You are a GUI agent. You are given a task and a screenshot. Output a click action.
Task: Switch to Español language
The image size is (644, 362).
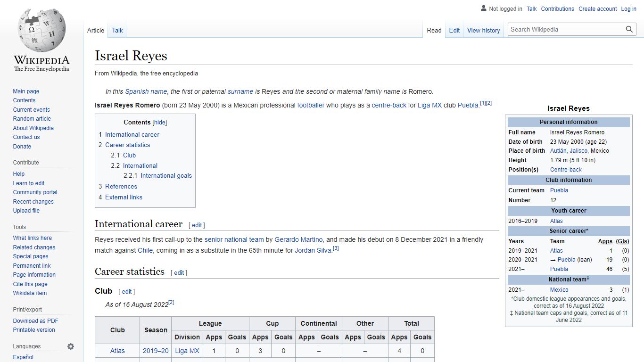coord(23,357)
